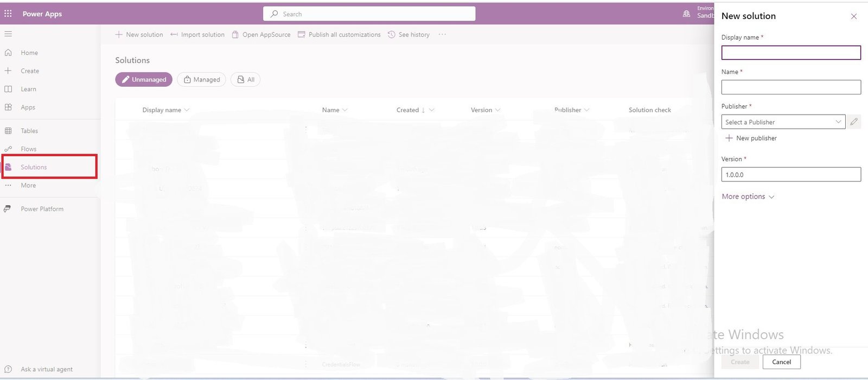Image resolution: width=868 pixels, height=380 pixels.
Task: Select the All filter tab
Action: (245, 79)
